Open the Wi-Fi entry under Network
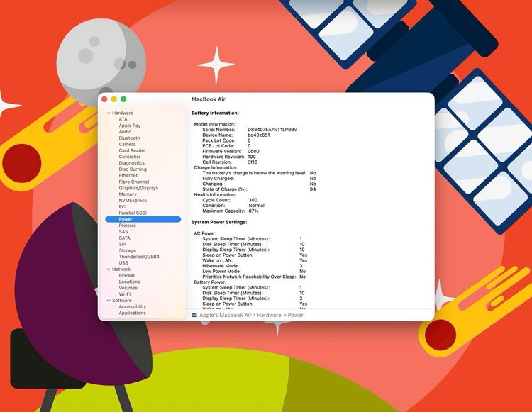 (125, 294)
